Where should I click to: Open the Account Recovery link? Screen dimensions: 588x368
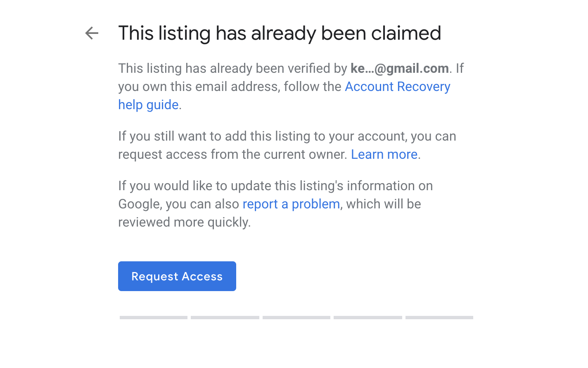(397, 86)
